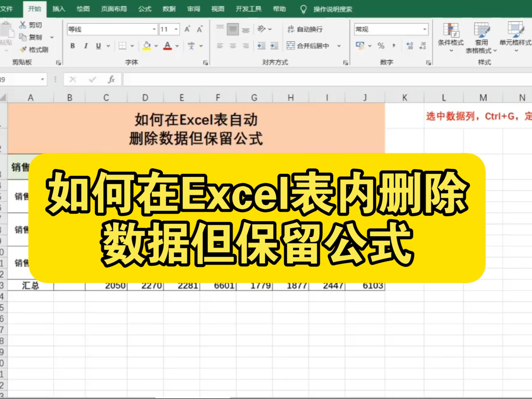Toggle italic formatting
532x399 pixels.
86,46
